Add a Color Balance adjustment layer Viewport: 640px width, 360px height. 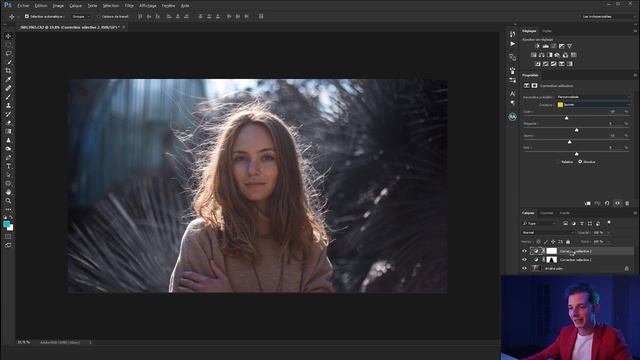pyautogui.click(x=542, y=55)
